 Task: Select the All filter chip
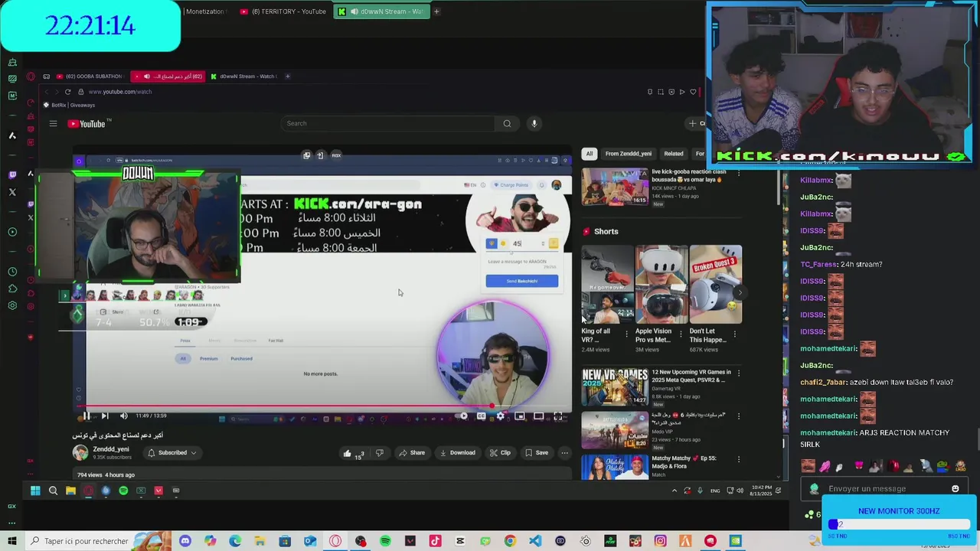point(590,154)
